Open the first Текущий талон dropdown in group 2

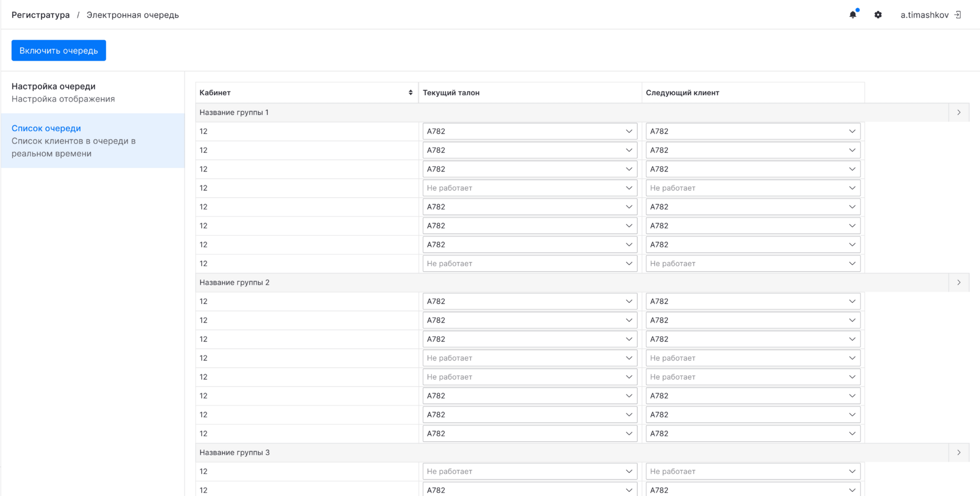tap(529, 301)
